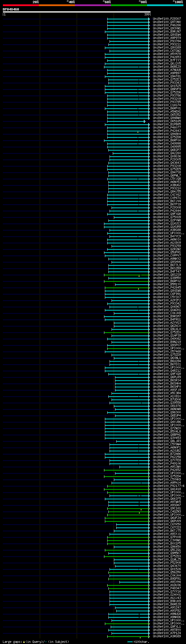Select hit UniRef100_P93784

pyautogui.click(x=167, y=41)
